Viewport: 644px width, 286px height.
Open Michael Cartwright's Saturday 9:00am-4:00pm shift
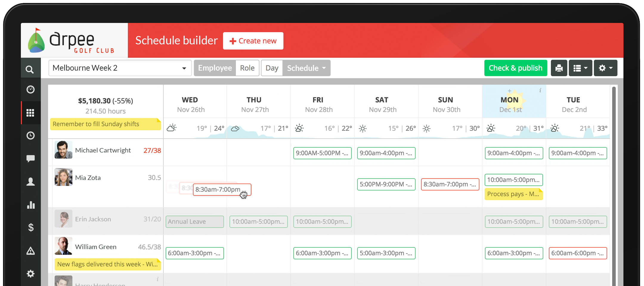(x=386, y=153)
